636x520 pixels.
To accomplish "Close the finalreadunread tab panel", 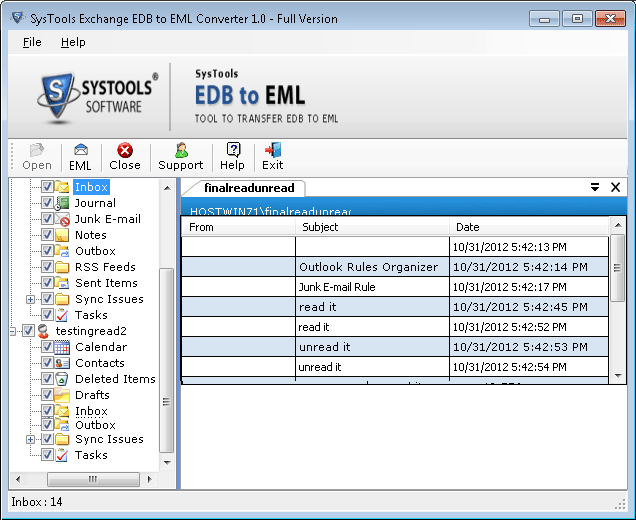I will 615,187.
